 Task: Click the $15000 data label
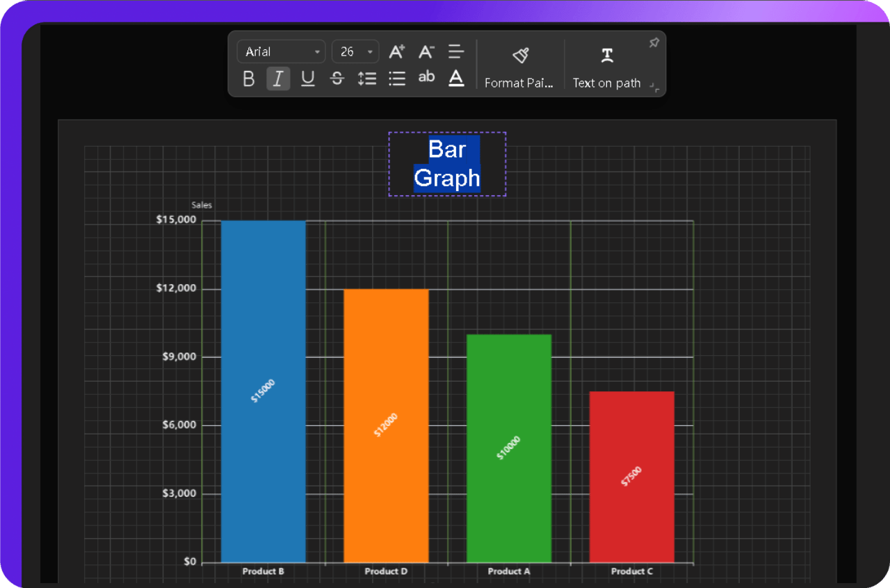click(x=264, y=391)
